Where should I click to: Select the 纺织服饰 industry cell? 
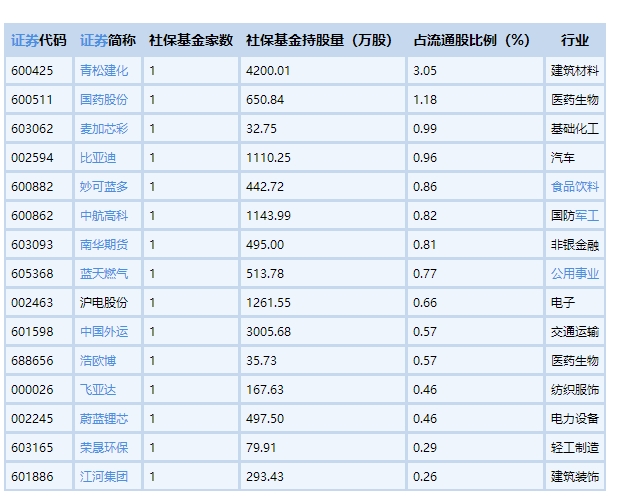(x=575, y=390)
